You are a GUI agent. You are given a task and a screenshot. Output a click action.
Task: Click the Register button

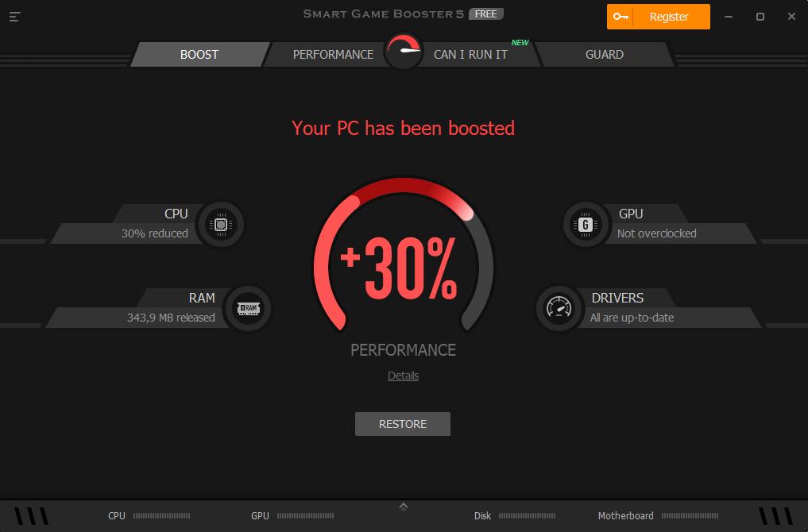659,17
